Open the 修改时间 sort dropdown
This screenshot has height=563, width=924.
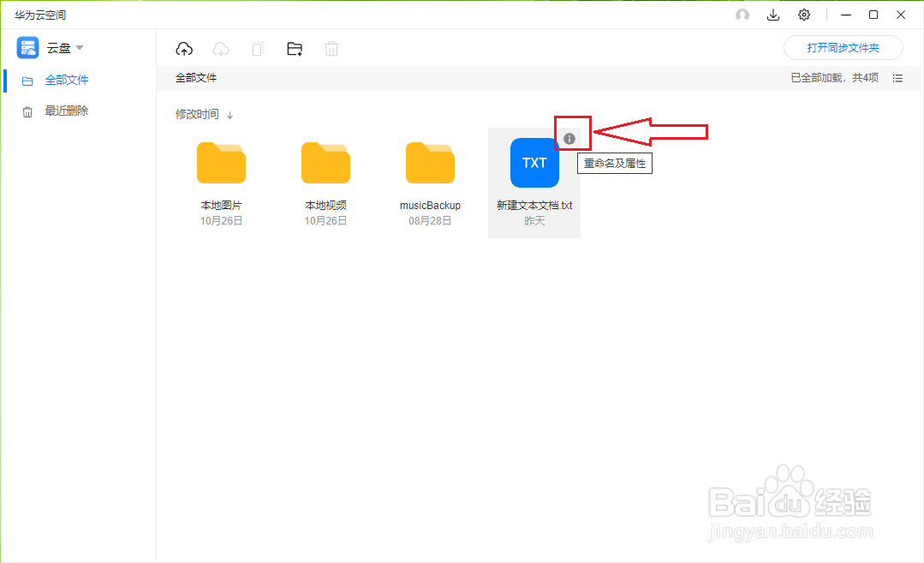(197, 113)
